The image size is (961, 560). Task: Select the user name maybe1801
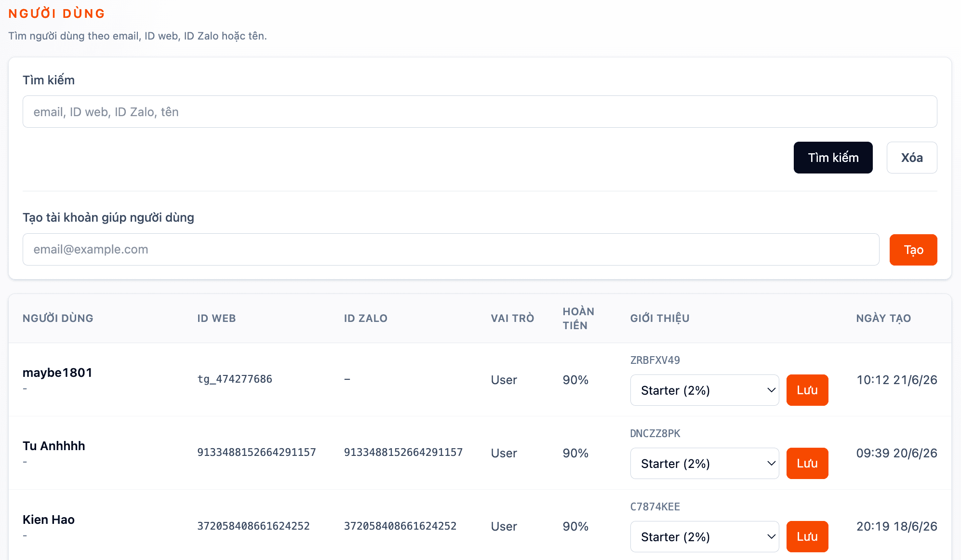[x=57, y=373]
